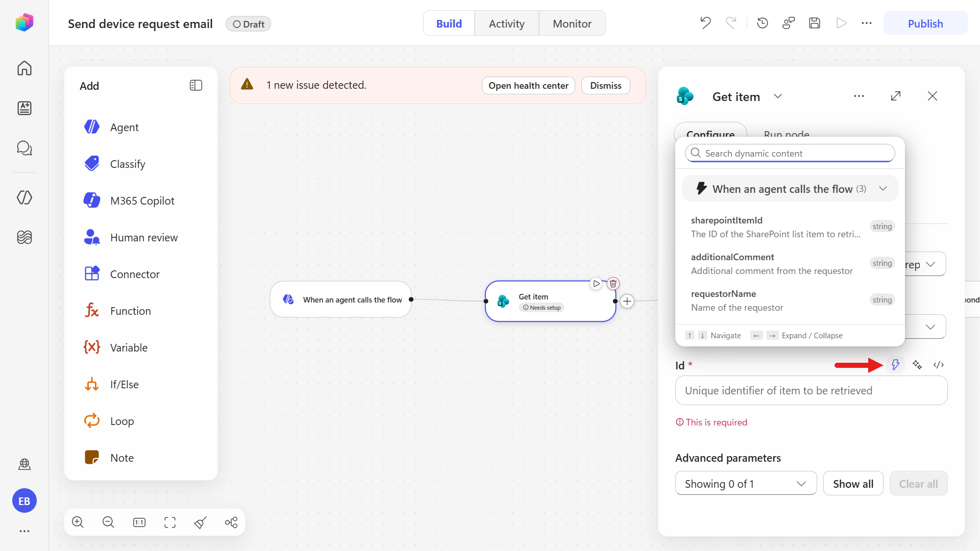The height and width of the screenshot is (551, 980).
Task: Click the save icon in top toolbar
Action: tap(815, 23)
